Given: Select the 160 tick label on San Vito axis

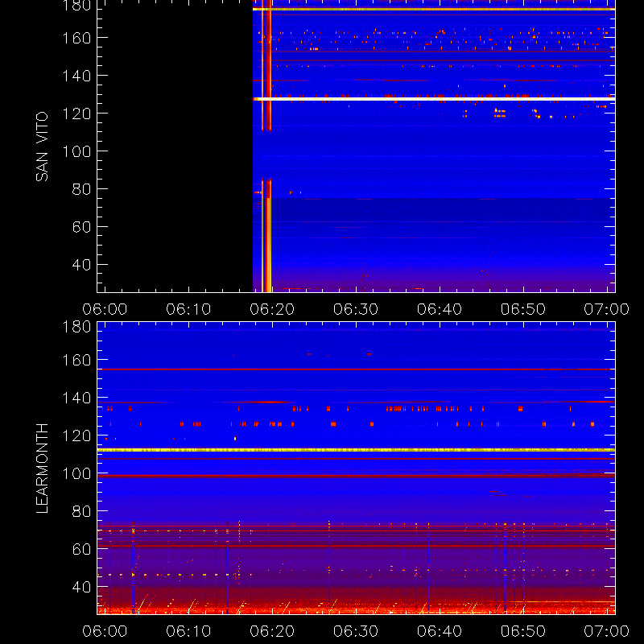Looking at the screenshot, I should pyautogui.click(x=76, y=38).
